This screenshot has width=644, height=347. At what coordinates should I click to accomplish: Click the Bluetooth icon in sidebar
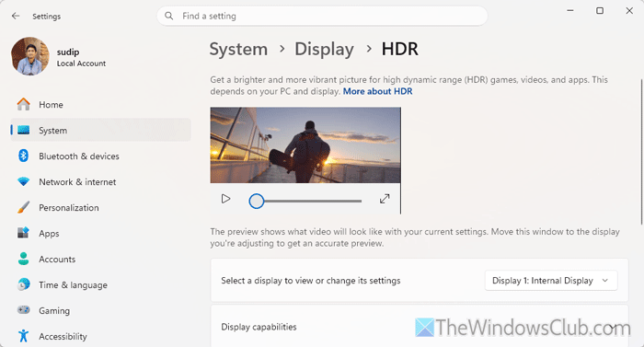(x=23, y=156)
